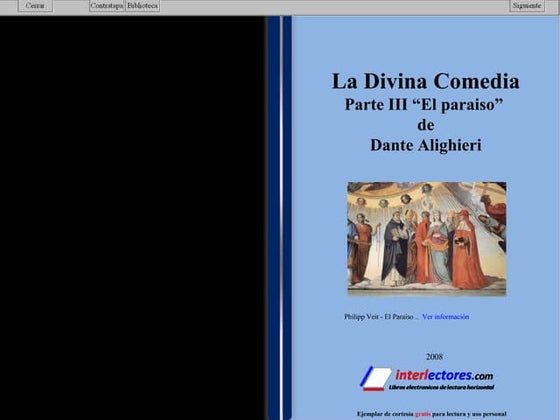
Task: Advance with the Siguiente button
Action: click(527, 6)
